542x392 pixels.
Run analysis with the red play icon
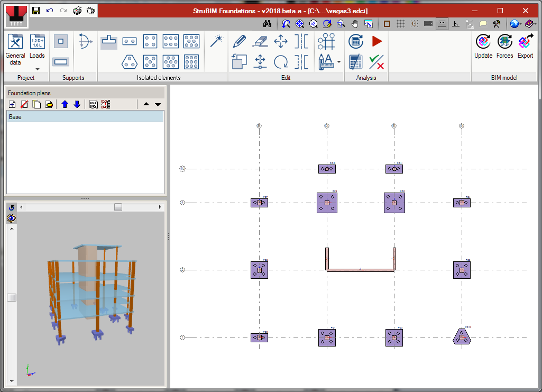point(376,41)
